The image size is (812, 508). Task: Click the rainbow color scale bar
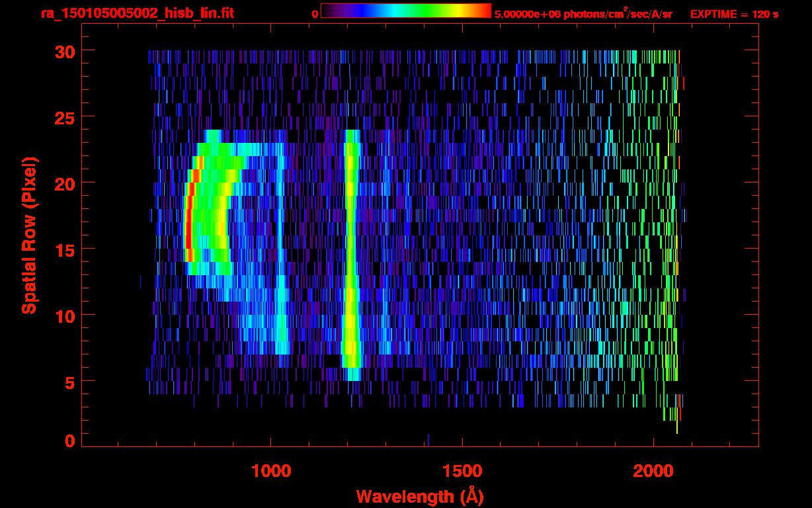406,11
